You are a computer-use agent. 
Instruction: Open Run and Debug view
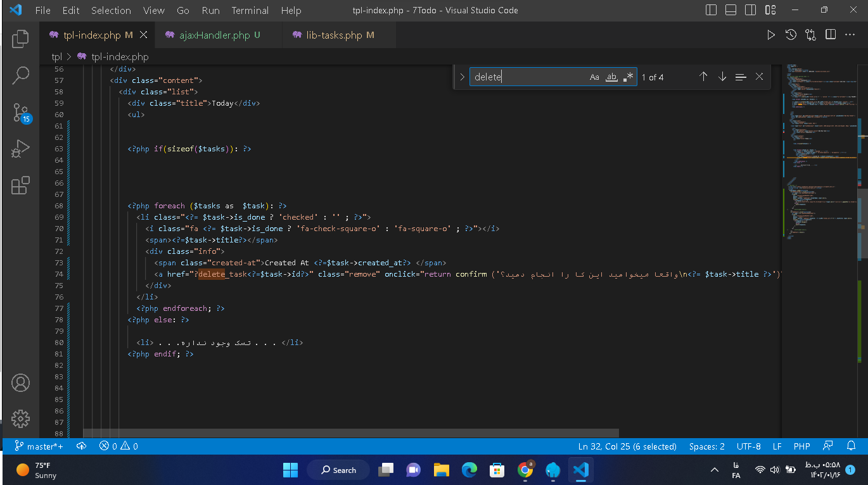point(20,149)
